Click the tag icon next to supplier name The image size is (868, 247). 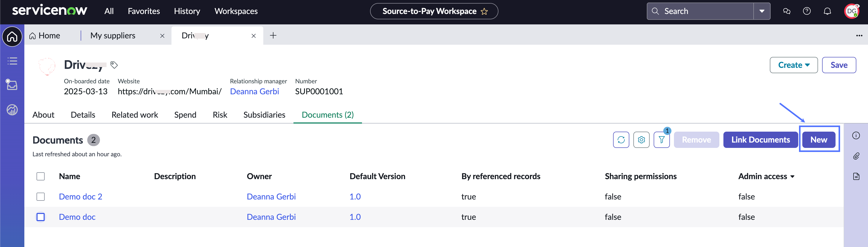pyautogui.click(x=114, y=65)
